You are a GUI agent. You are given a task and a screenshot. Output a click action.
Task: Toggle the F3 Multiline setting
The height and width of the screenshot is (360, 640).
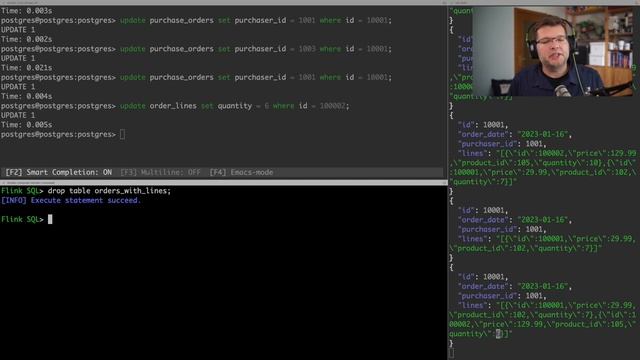pos(160,172)
